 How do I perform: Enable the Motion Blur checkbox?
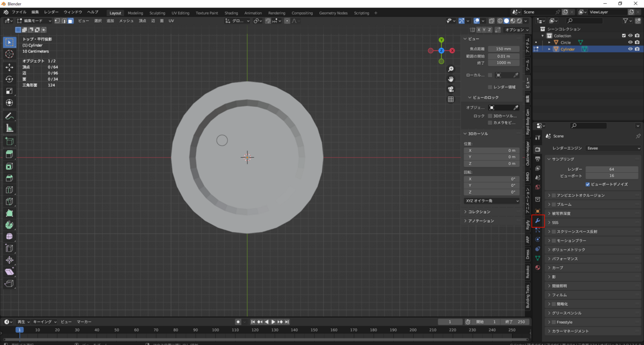click(554, 240)
